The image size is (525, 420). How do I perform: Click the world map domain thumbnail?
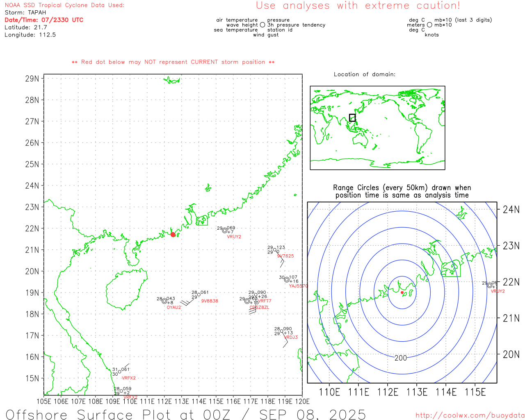(377, 128)
